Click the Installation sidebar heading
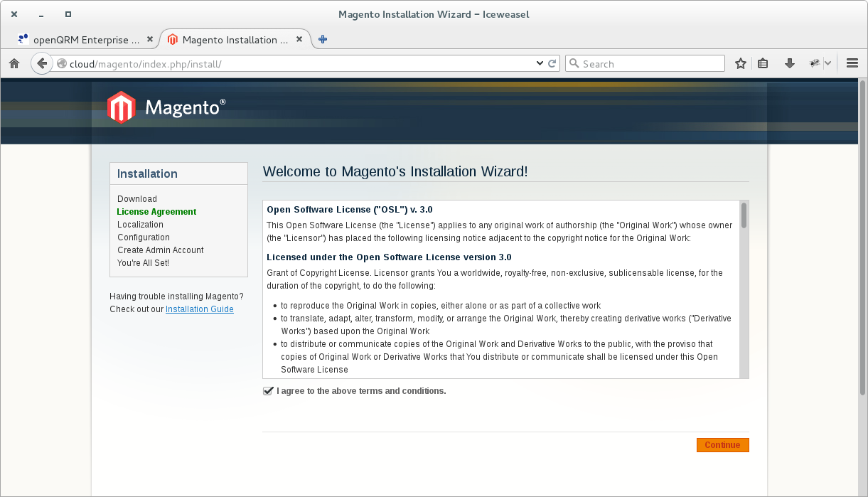The width and height of the screenshot is (868, 497). point(147,173)
